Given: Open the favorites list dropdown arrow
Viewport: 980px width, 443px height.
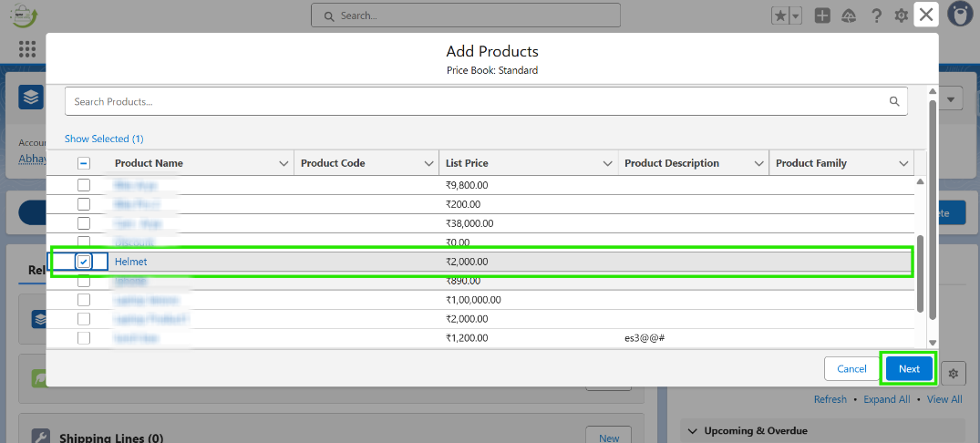Looking at the screenshot, I should pyautogui.click(x=796, y=15).
